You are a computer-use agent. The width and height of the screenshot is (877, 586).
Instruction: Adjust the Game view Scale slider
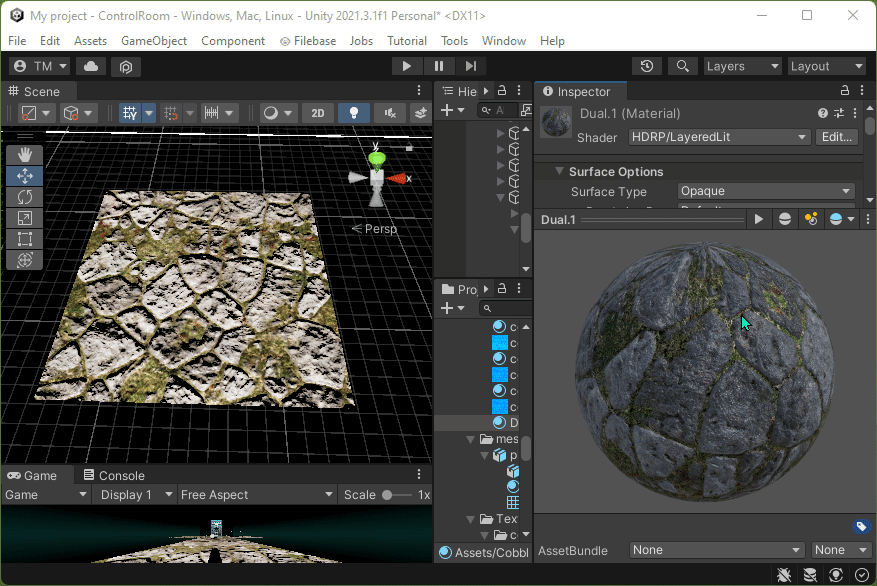point(397,495)
